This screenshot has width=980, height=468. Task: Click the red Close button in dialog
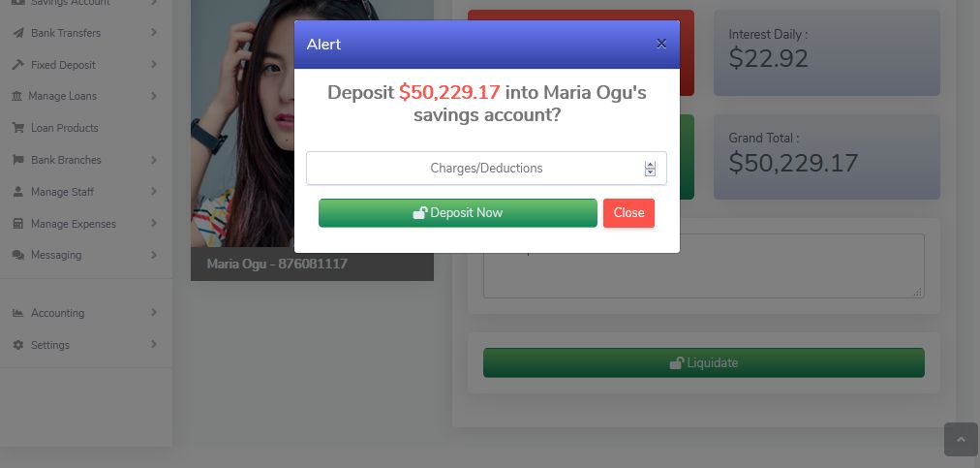pos(628,213)
